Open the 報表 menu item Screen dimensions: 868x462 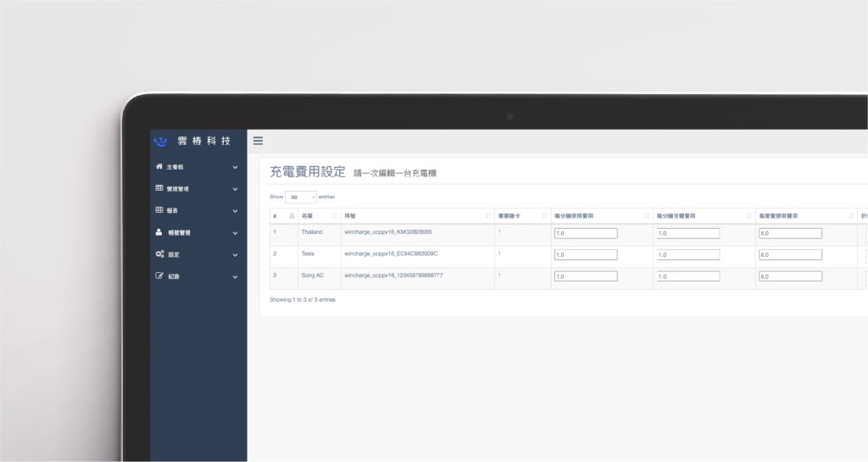(x=172, y=210)
